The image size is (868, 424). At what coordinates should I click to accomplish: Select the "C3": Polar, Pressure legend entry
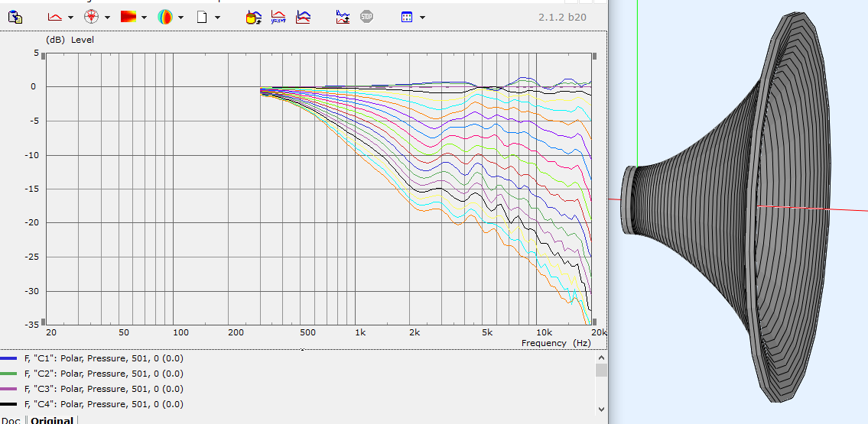103,389
